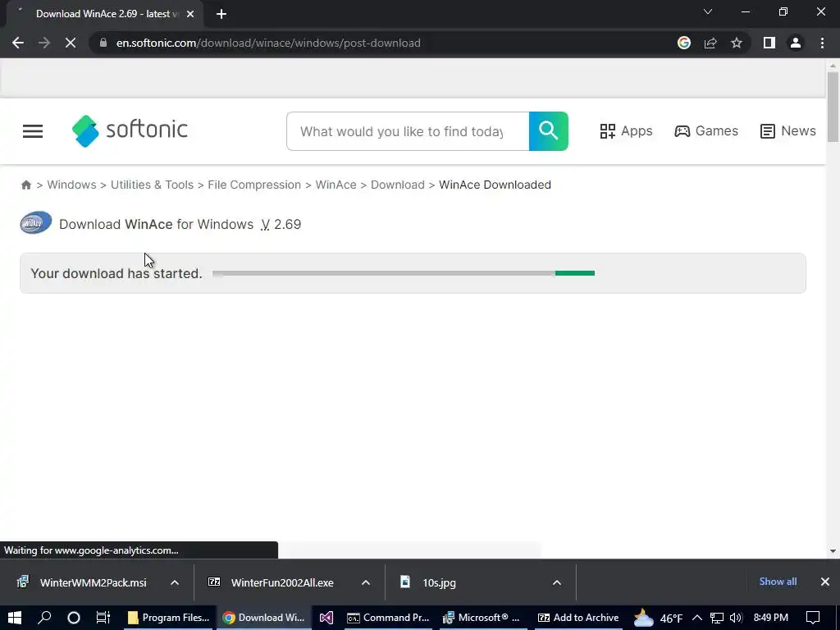This screenshot has height=630, width=840.
Task: Click the Softonic logo
Action: 130,130
